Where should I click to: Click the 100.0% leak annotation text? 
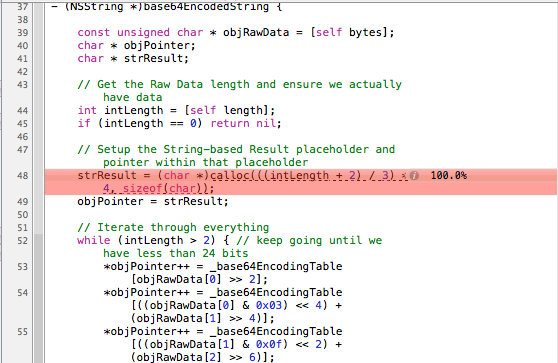coord(448,175)
